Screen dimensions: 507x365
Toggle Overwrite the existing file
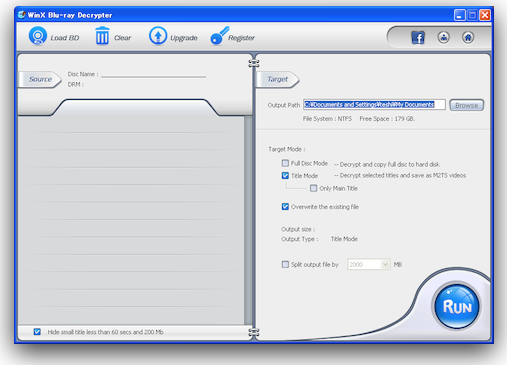[x=285, y=207]
